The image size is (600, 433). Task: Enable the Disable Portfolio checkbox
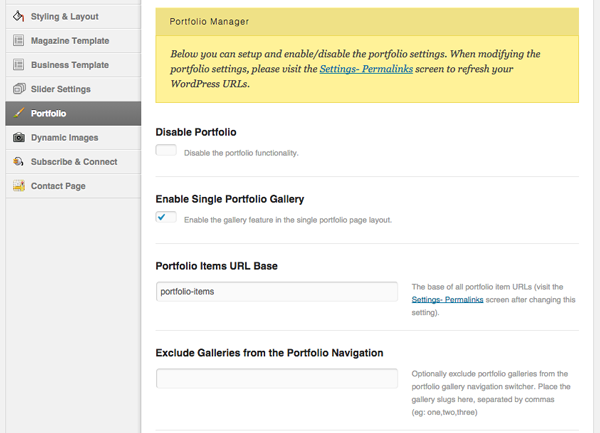point(166,150)
